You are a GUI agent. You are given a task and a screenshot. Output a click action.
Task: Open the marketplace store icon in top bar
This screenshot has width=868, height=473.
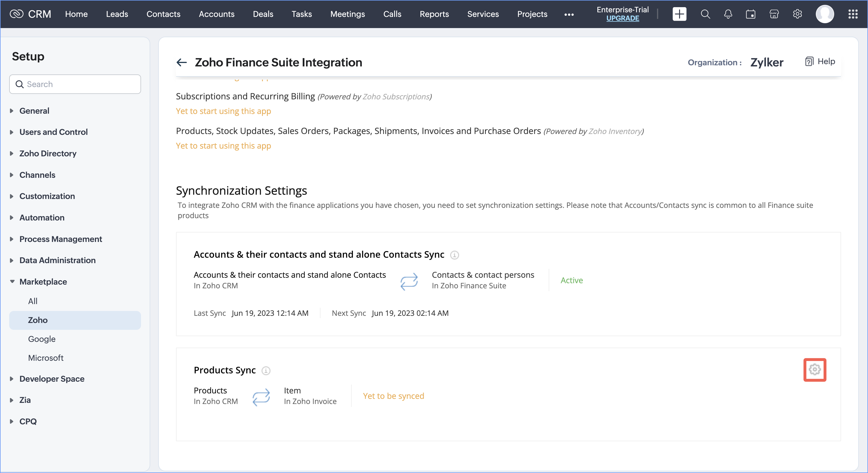pyautogui.click(x=774, y=14)
